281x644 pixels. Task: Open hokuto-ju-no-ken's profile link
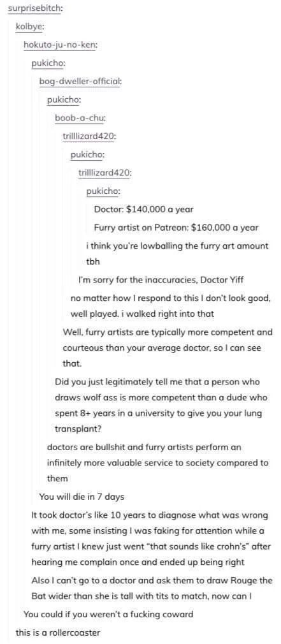coord(61,45)
